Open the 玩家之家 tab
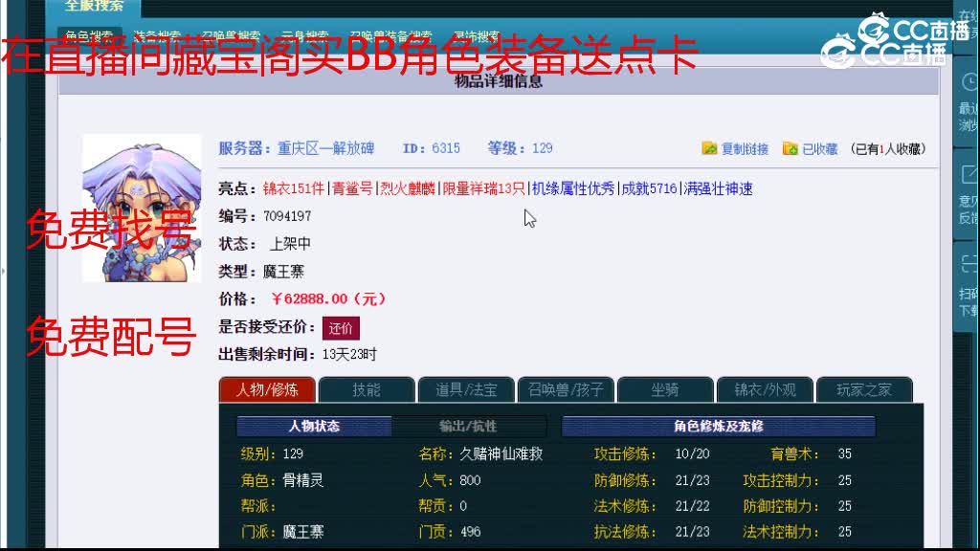The image size is (980, 551). 864,389
